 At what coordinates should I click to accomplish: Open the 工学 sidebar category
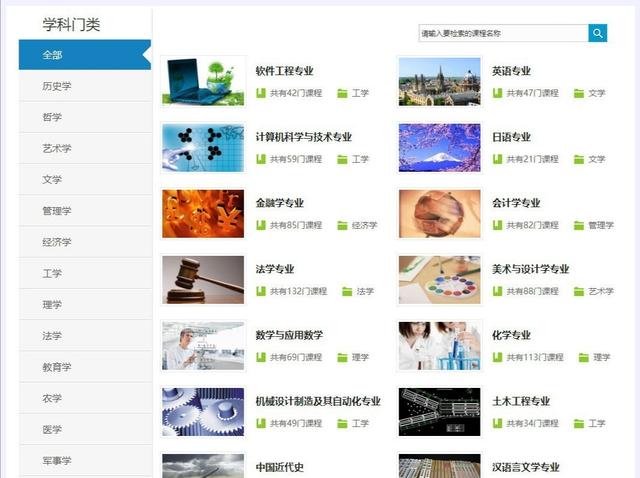pyautogui.click(x=85, y=273)
